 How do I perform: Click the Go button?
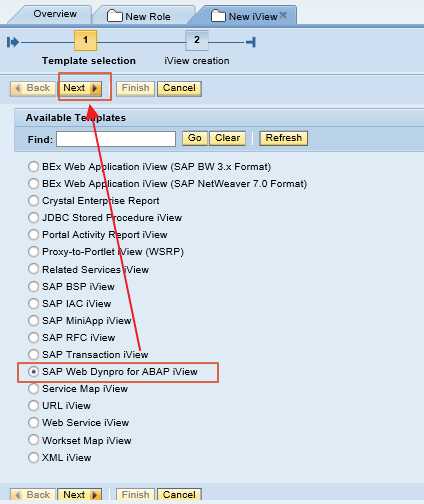(x=195, y=138)
